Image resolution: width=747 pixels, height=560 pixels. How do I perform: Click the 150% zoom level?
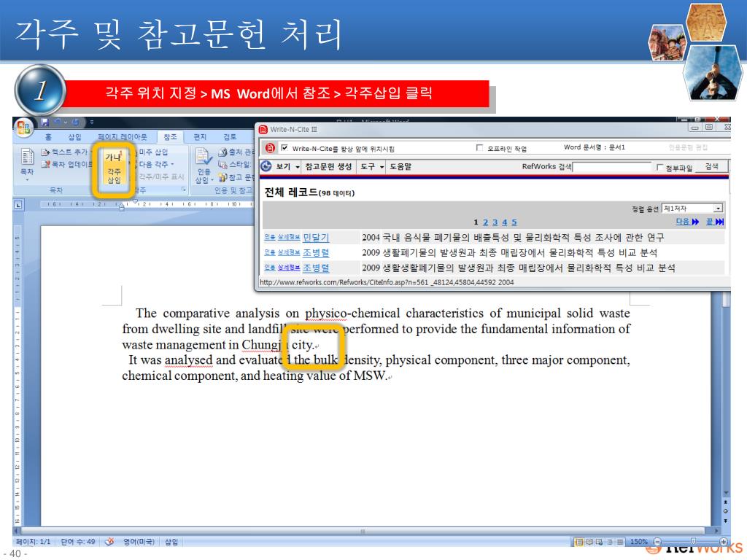click(x=639, y=542)
